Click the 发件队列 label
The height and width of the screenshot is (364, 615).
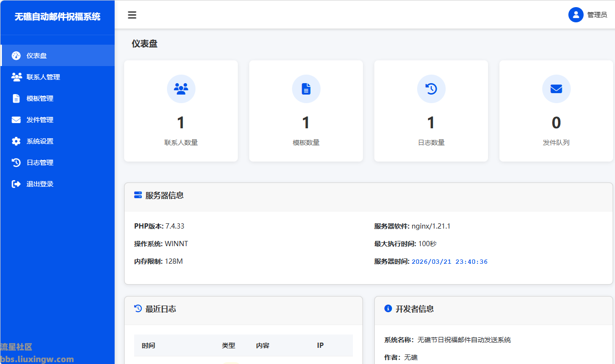pyautogui.click(x=556, y=143)
